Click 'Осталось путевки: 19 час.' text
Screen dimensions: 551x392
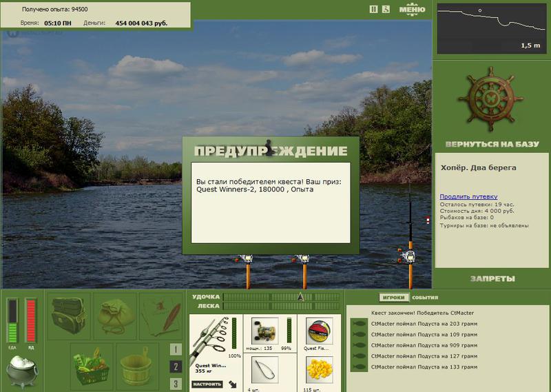477,204
